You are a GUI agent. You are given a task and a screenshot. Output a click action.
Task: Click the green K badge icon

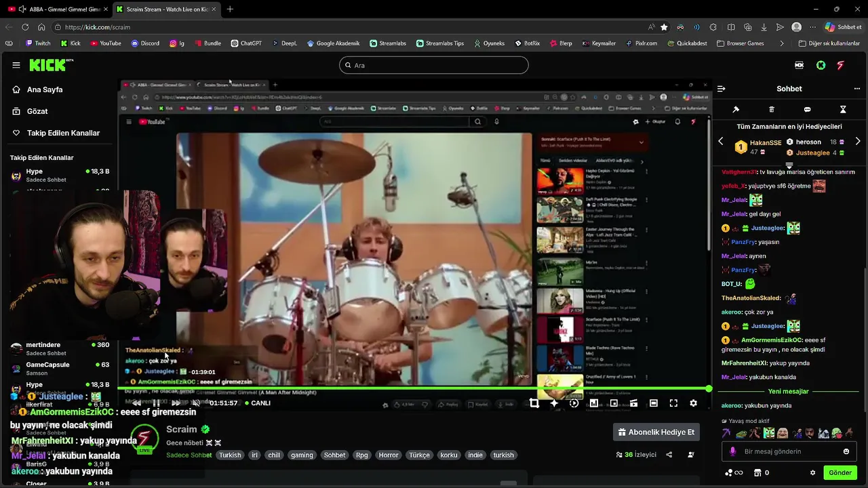(821, 65)
